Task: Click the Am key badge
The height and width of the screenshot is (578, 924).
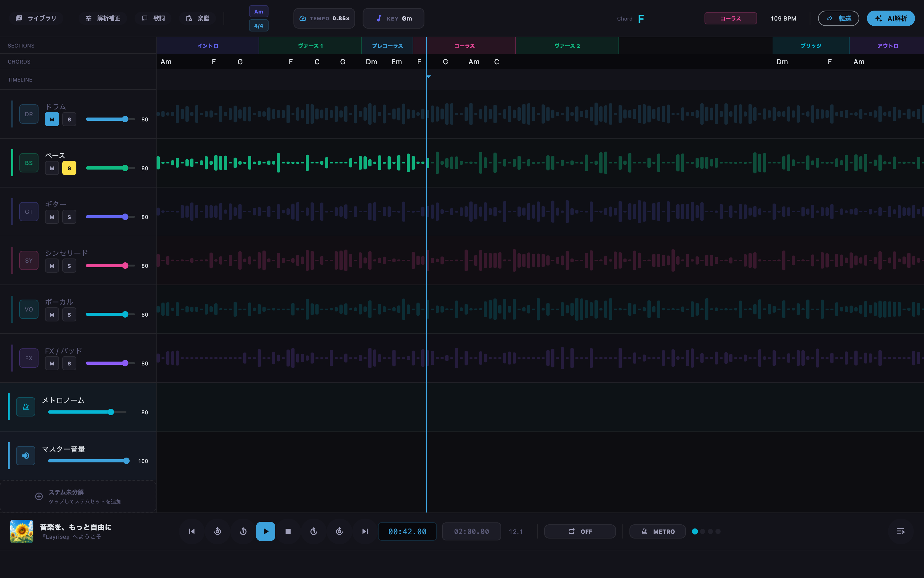Action: pos(259,12)
